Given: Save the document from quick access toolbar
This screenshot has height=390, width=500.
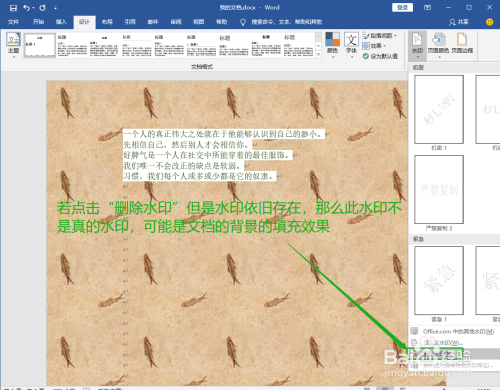Looking at the screenshot, I should 13,8.
